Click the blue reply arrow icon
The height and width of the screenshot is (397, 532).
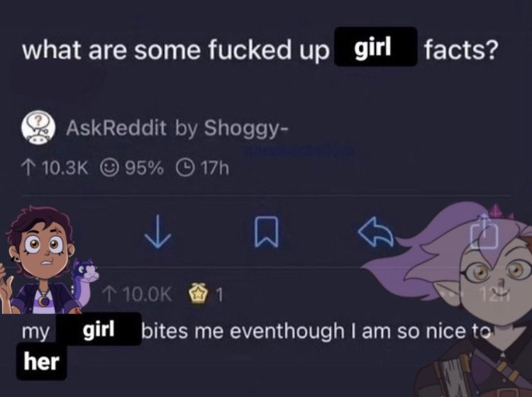(x=375, y=232)
